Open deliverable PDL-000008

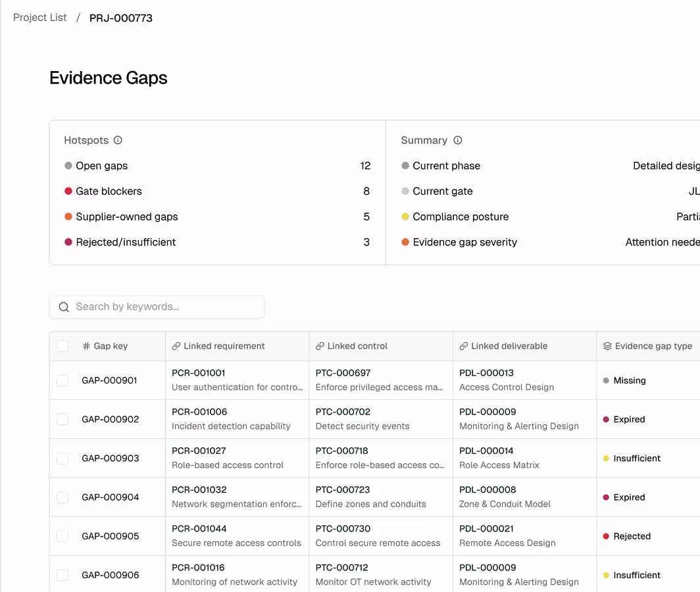click(488, 490)
